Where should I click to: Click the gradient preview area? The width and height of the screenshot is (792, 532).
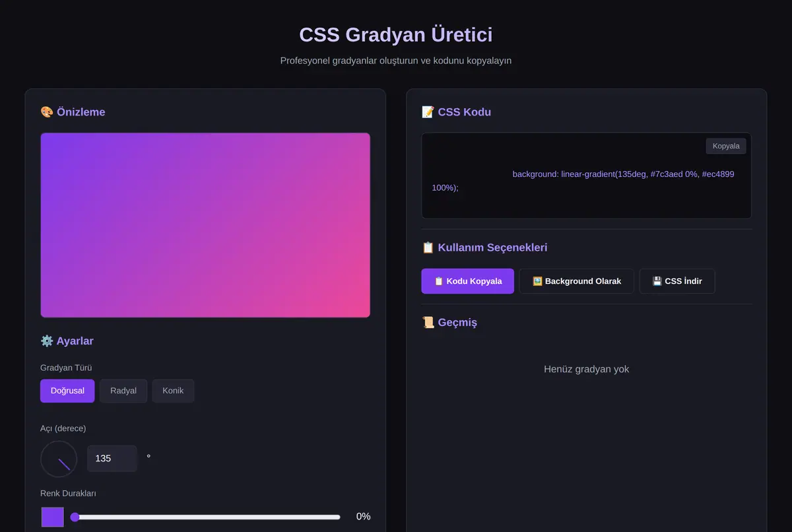(x=205, y=225)
